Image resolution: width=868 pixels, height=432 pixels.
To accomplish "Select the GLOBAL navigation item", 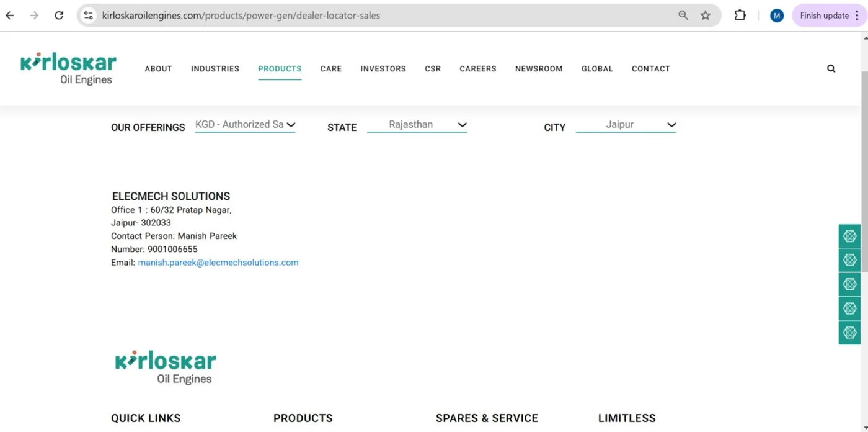I will (x=597, y=69).
